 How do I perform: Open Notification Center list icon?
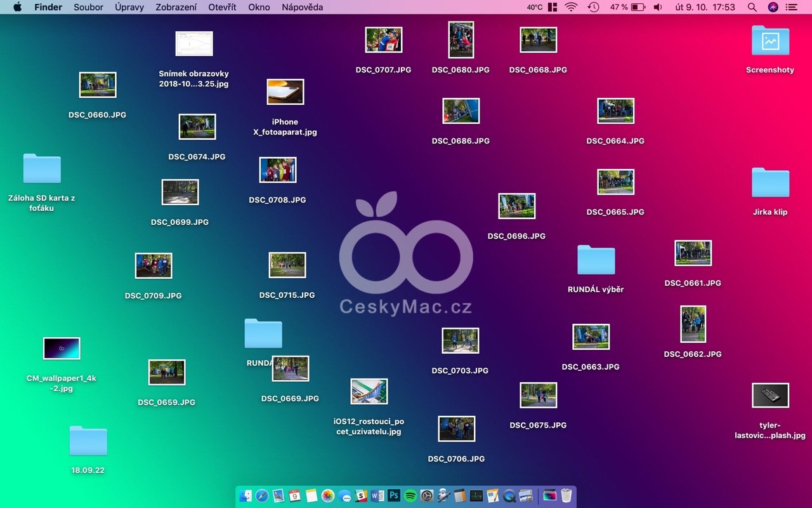pyautogui.click(x=792, y=7)
